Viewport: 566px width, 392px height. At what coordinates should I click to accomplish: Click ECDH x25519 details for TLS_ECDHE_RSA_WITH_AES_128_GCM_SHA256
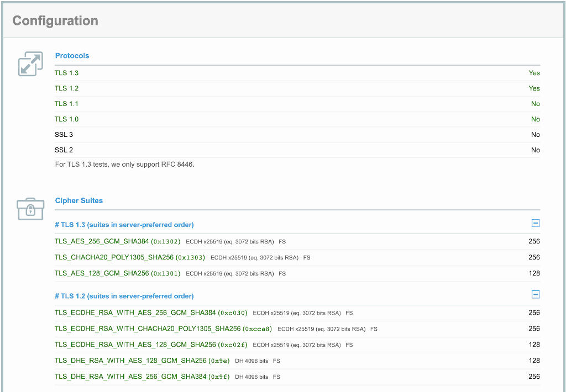point(297,345)
